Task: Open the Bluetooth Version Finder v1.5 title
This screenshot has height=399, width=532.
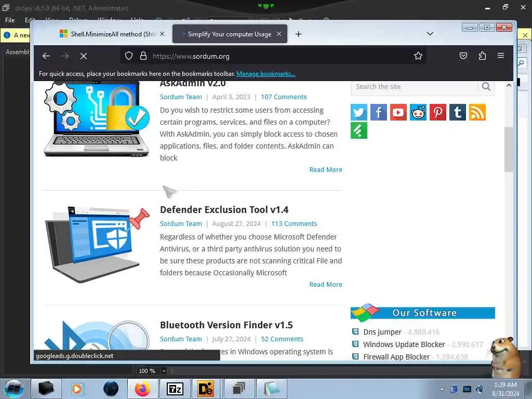Action: [227, 325]
